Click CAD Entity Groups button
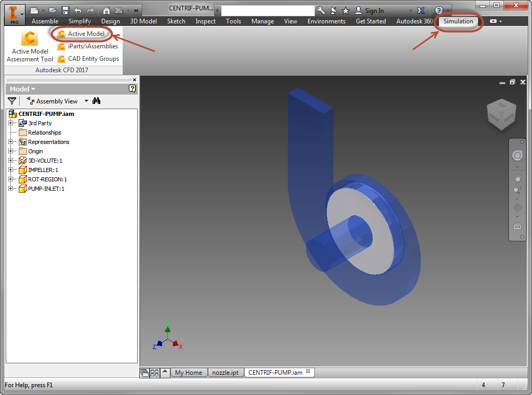The image size is (532, 395). pyautogui.click(x=88, y=59)
